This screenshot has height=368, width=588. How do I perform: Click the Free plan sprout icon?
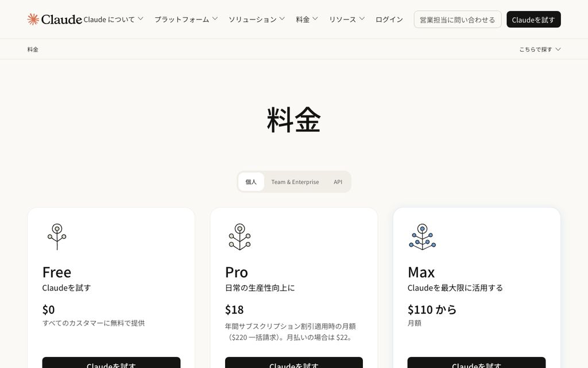(x=57, y=236)
